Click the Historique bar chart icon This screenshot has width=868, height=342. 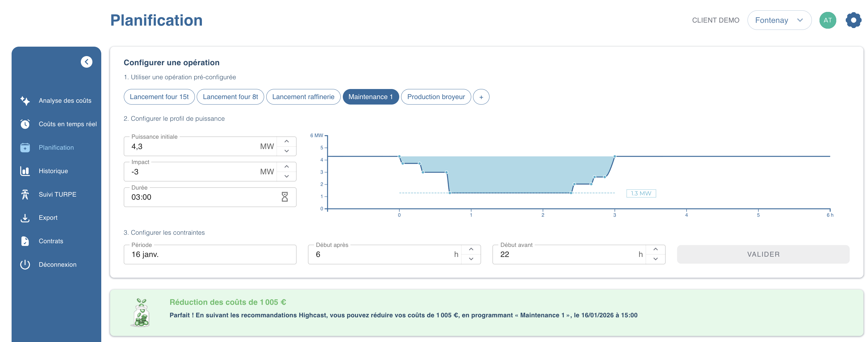[x=25, y=171]
